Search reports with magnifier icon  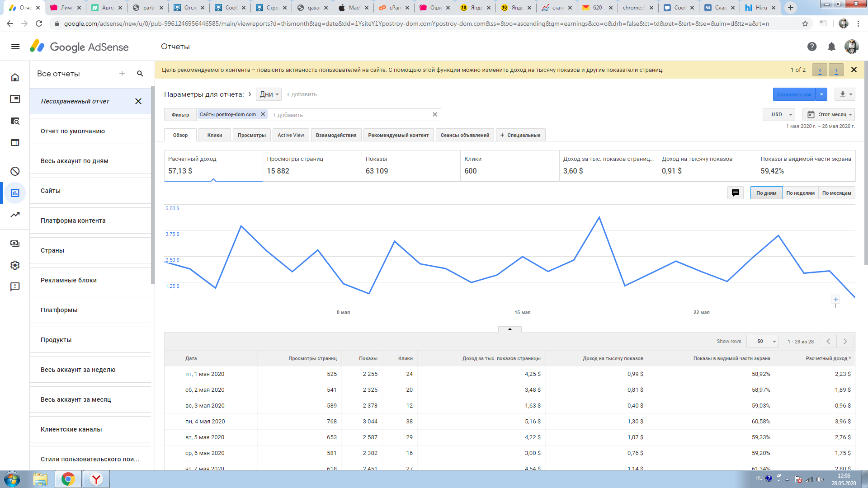tap(140, 74)
